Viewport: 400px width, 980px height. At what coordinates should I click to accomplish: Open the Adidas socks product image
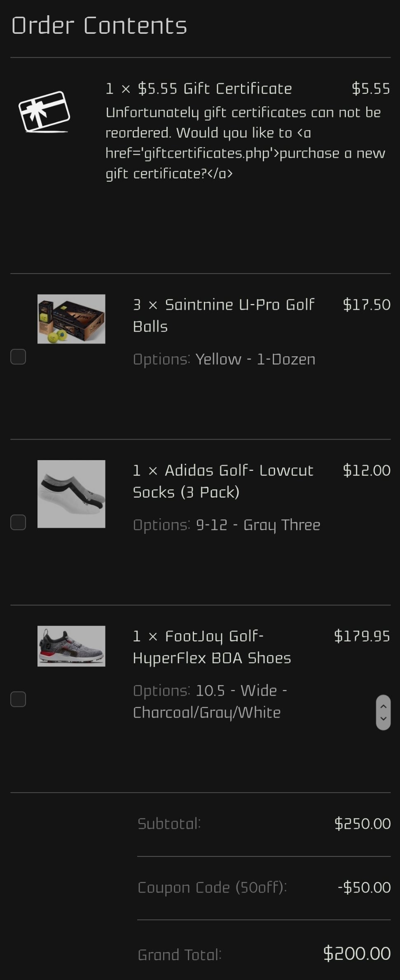click(x=71, y=494)
